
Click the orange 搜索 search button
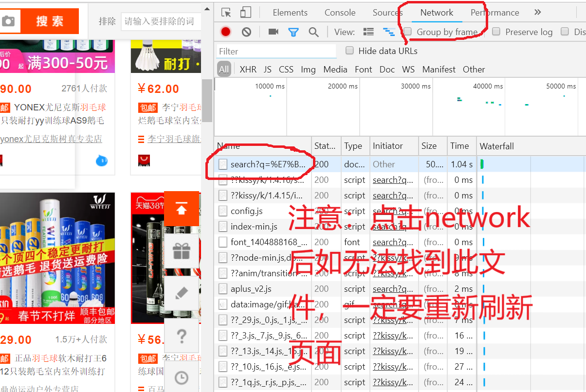click(50, 21)
